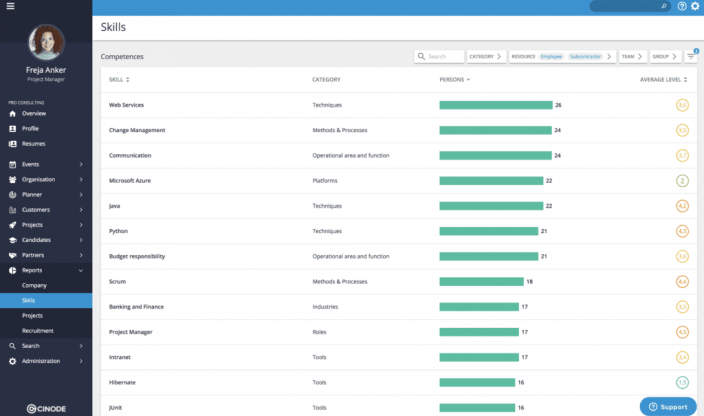Click the Support button
Image resolution: width=704 pixels, height=416 pixels.
(x=668, y=406)
